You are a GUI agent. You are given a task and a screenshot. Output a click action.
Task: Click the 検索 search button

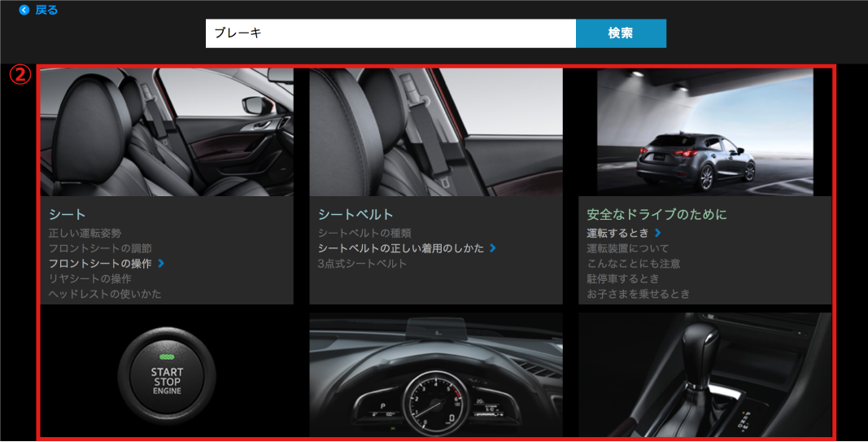[x=621, y=33]
